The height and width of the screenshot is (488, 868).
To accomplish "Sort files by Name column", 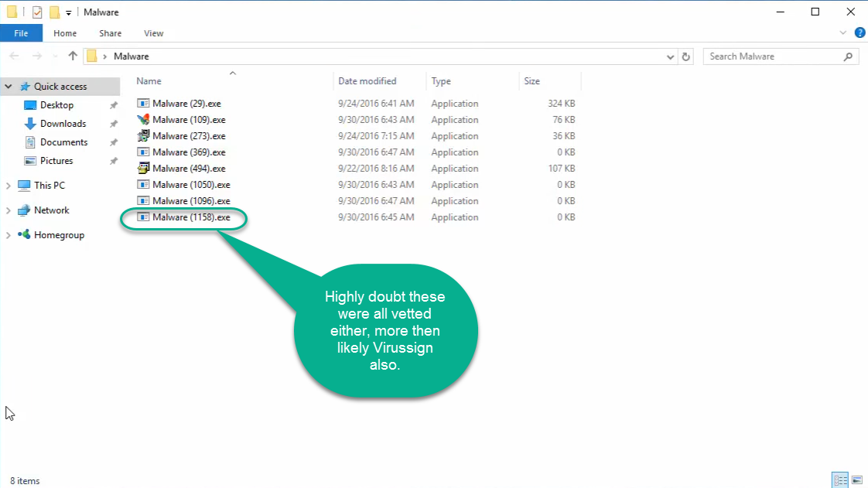I will tap(149, 80).
